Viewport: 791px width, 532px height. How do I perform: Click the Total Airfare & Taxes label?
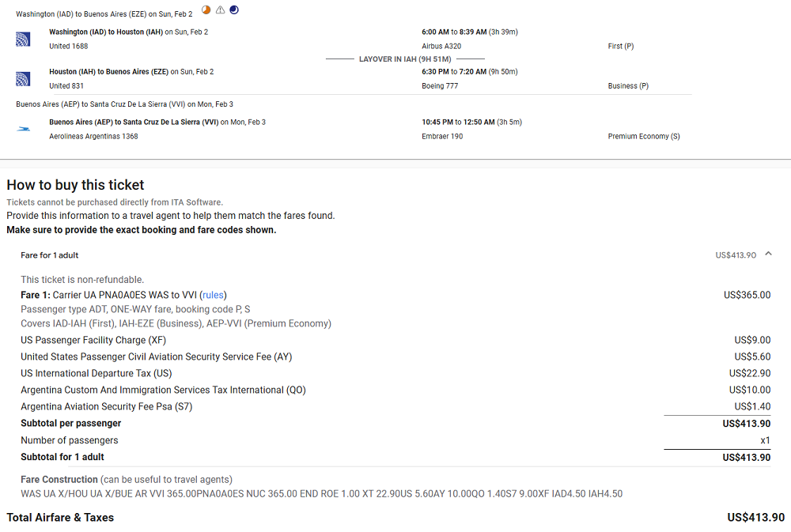[x=60, y=518]
